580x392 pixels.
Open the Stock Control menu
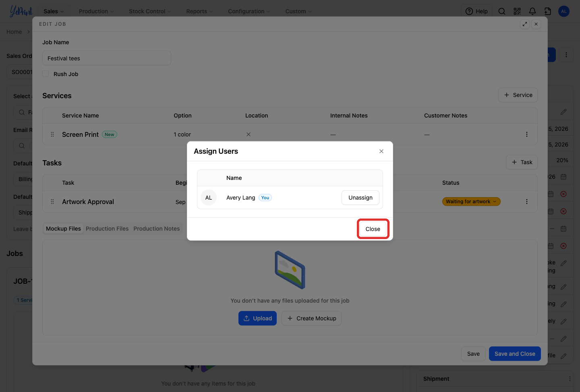point(150,11)
